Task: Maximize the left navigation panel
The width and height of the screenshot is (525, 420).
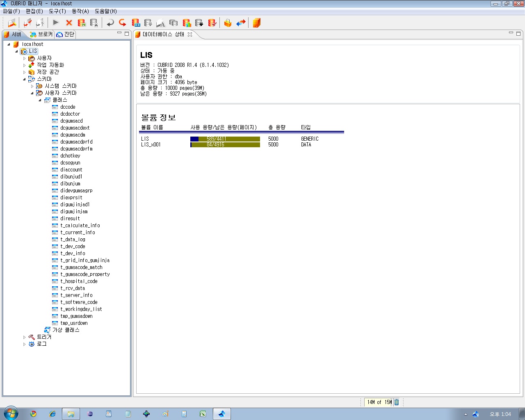Action: (127, 33)
